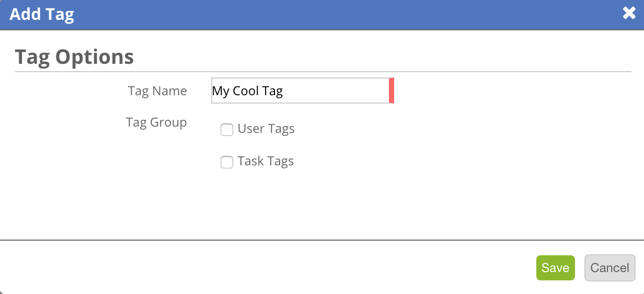Click the "Tag Options" section heading
The width and height of the screenshot is (644, 294).
[x=74, y=56]
